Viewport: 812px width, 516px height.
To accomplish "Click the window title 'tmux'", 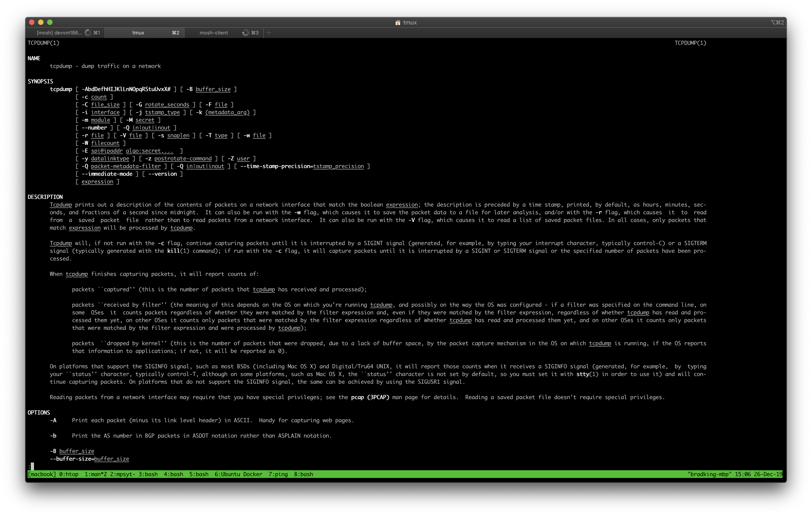I will [x=410, y=23].
